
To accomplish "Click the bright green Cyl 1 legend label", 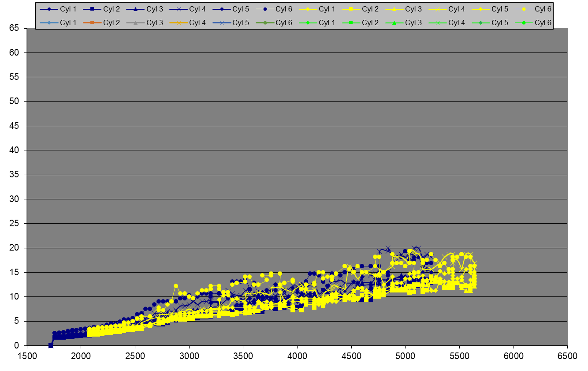I will (327, 22).
